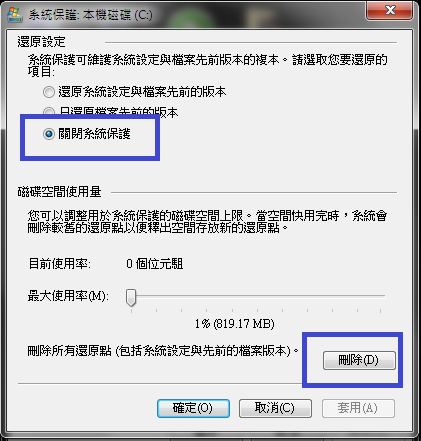Select the partially hidden 只還原檔案先前的版本 radio option
This screenshot has width=421, height=441.
click(x=49, y=111)
